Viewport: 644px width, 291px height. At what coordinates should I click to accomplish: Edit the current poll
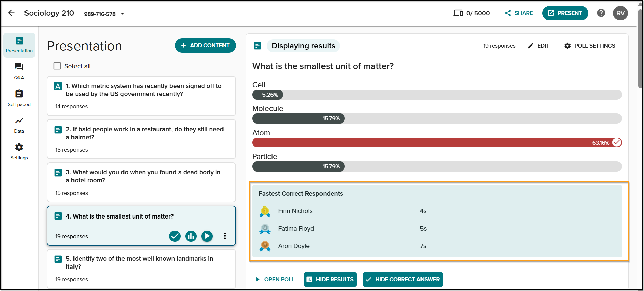point(538,46)
